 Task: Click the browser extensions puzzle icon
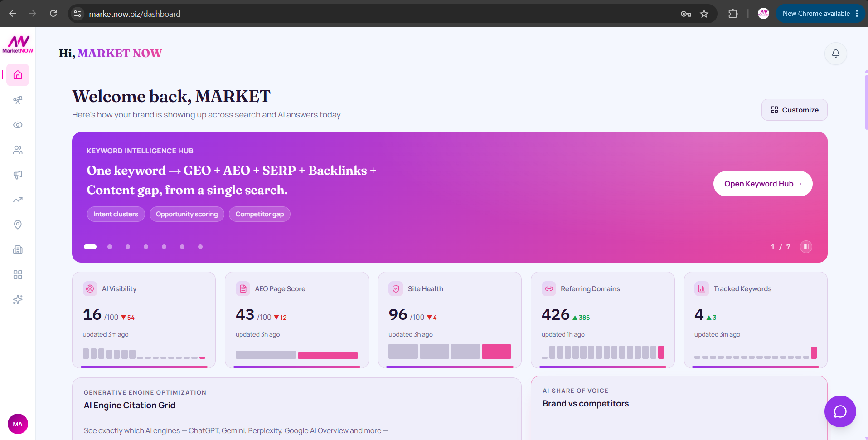point(732,14)
